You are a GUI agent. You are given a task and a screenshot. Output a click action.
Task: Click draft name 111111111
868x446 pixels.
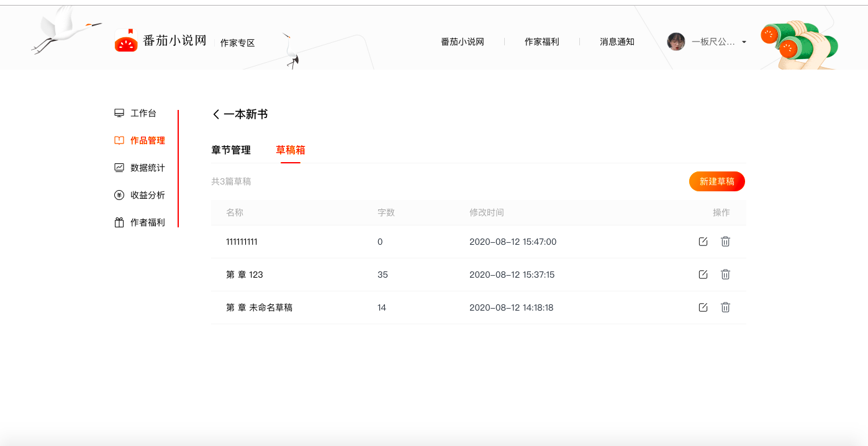click(x=242, y=242)
